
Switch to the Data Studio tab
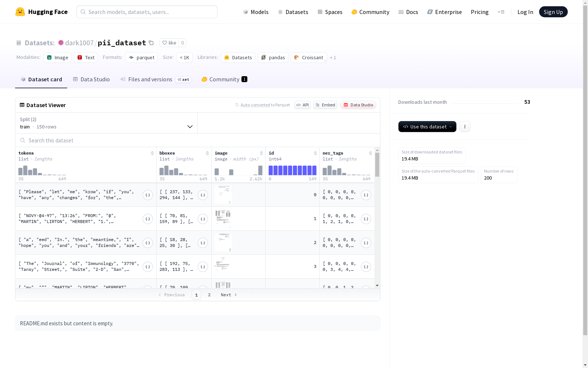click(x=91, y=79)
